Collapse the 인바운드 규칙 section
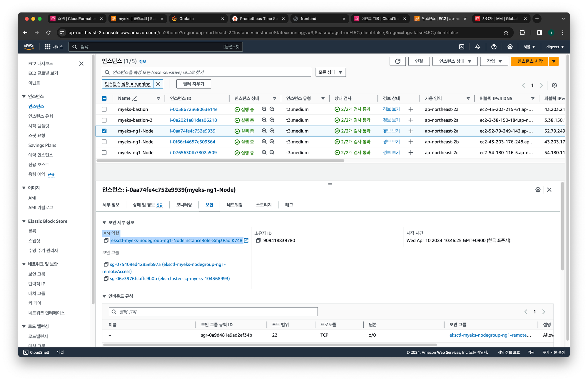This screenshot has height=381, width=588. coord(104,296)
